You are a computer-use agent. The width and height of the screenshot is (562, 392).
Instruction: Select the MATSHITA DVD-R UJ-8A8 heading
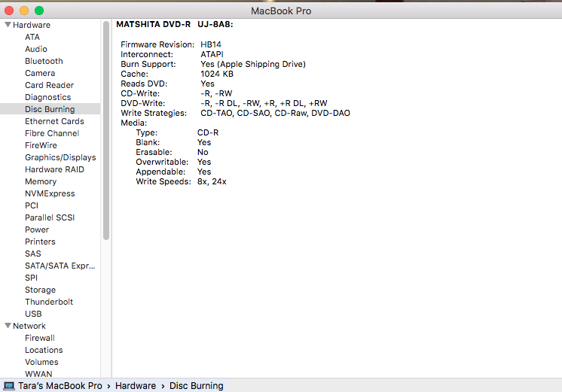click(x=175, y=24)
